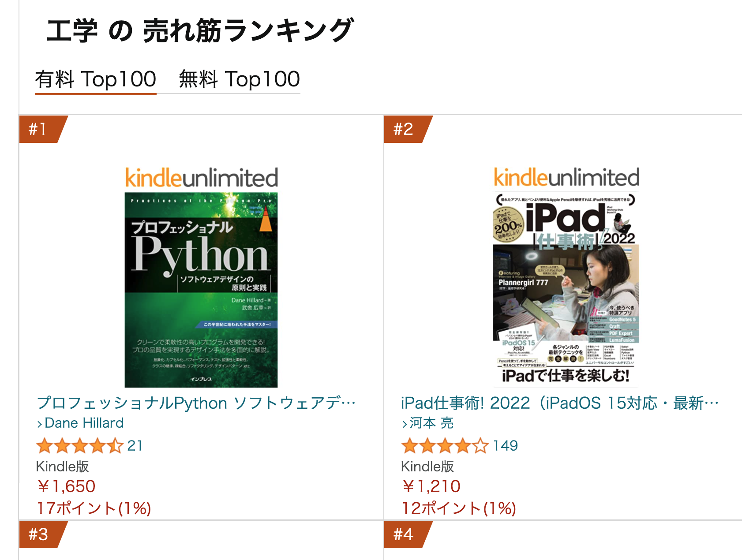The width and height of the screenshot is (742, 560).
Task: Click the star rating icons for the Python book
Action: coord(79,446)
